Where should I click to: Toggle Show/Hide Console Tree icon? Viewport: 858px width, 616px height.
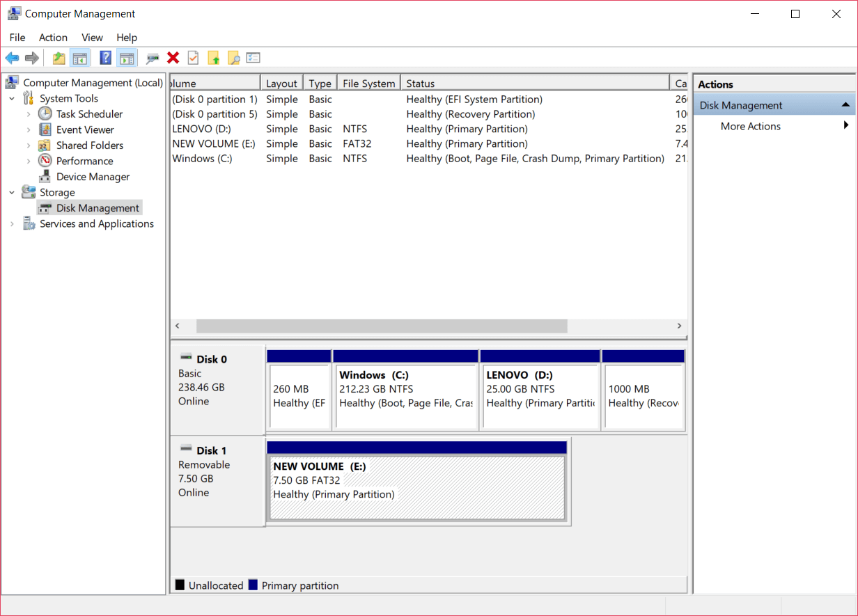coord(80,58)
